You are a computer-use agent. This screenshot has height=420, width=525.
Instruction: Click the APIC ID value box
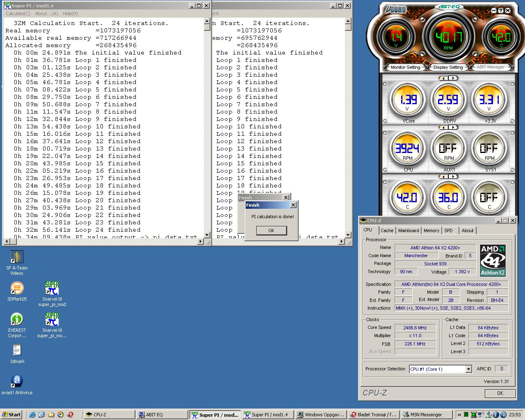point(501,369)
